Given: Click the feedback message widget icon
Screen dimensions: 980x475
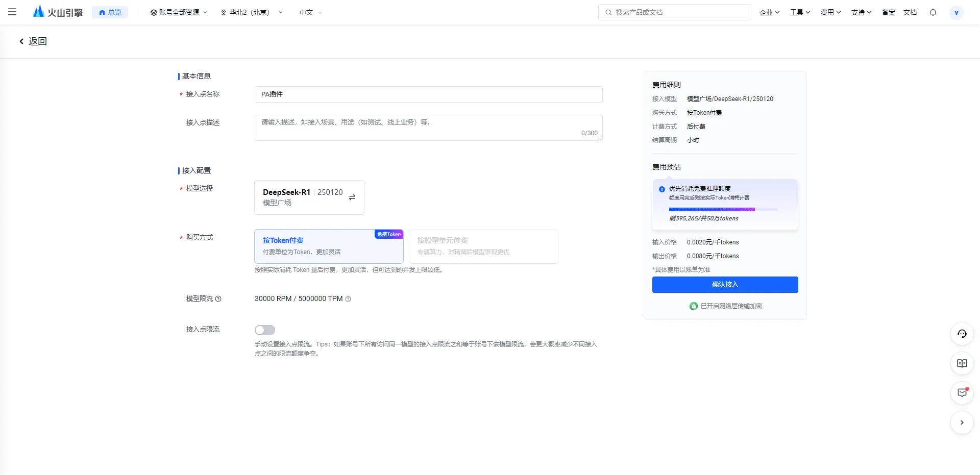Looking at the screenshot, I should point(962,393).
